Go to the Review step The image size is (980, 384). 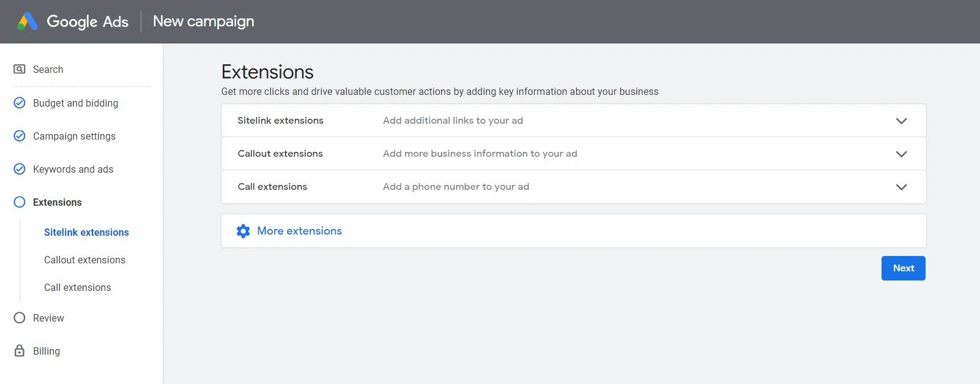[x=48, y=318]
